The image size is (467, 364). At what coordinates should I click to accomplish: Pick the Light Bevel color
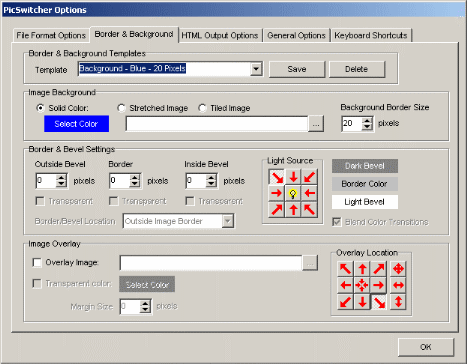[365, 202]
